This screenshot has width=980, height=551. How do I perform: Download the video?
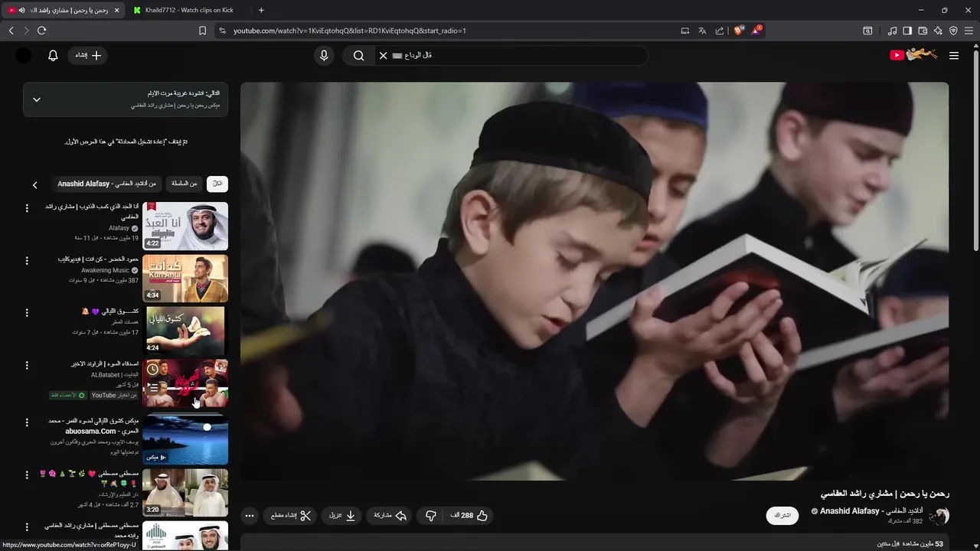tap(342, 516)
